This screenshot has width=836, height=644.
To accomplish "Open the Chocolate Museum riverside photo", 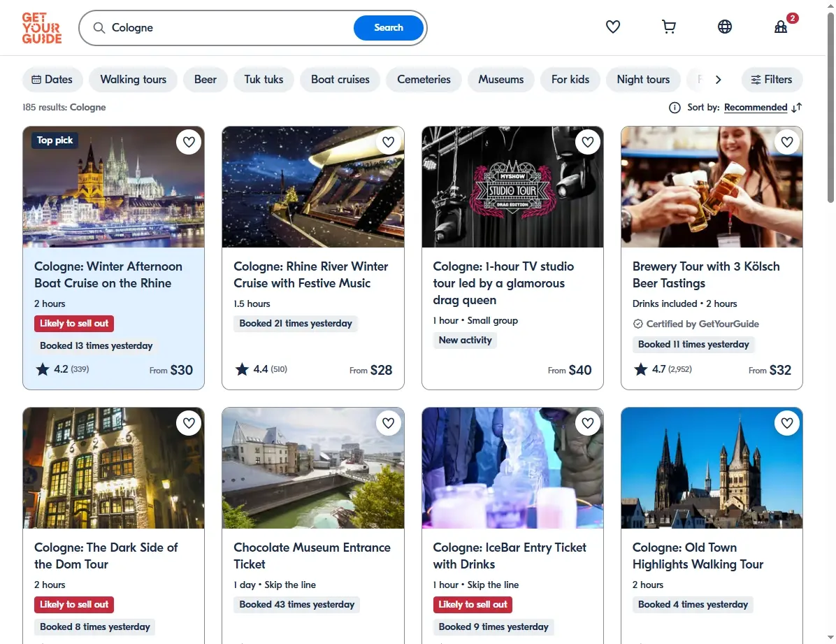I will point(313,468).
